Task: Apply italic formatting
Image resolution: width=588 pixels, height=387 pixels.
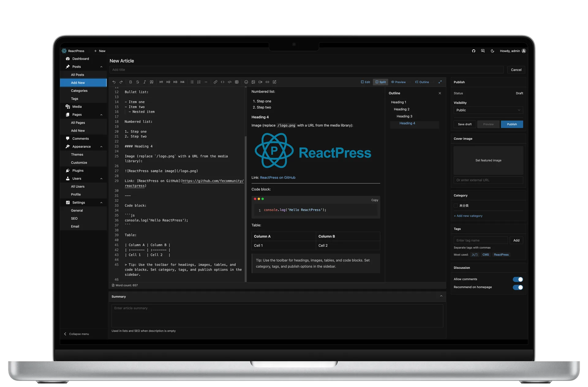Action: [145, 82]
